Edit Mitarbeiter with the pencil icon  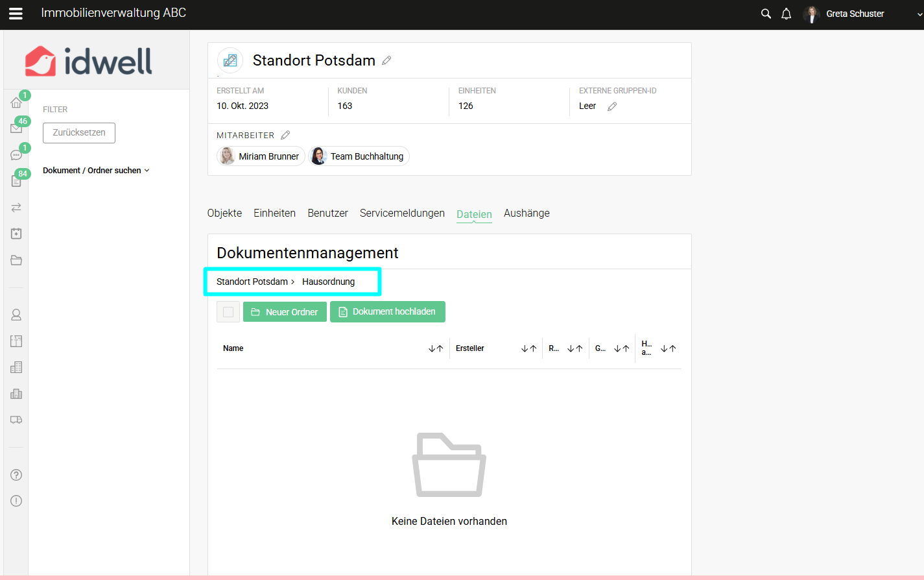coord(285,135)
